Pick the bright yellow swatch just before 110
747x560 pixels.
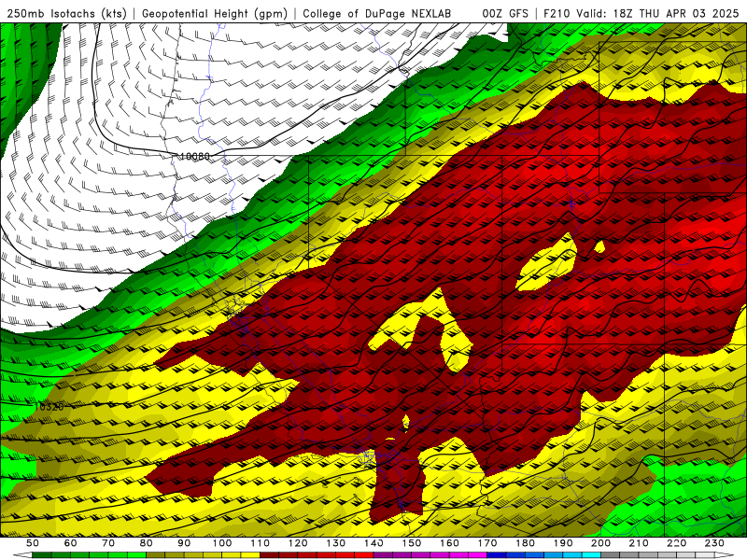250,555
